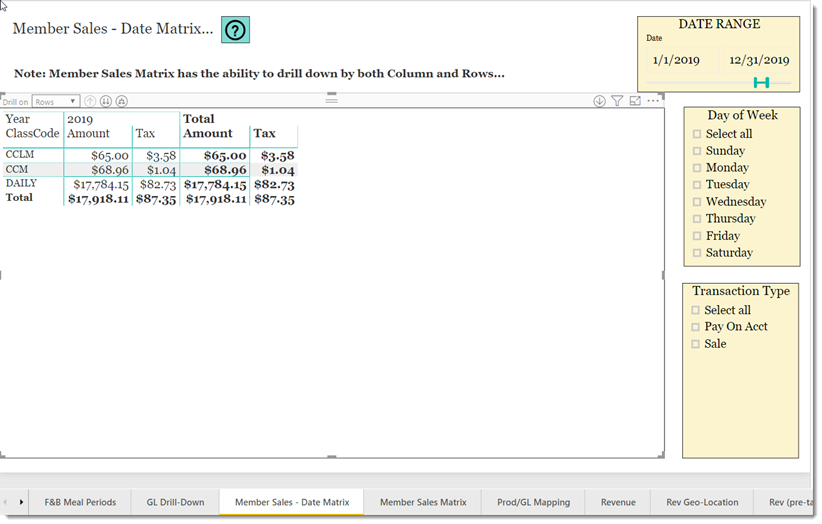Screen dimensions: 822x524
Task: Open the Revenue tab
Action: (618, 502)
